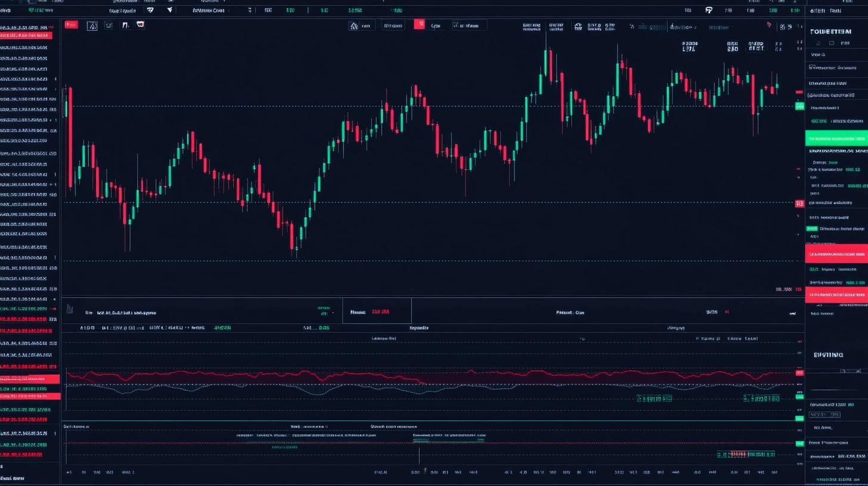Click the EIVTIING heading in right panel
868x486 pixels.
point(829,355)
